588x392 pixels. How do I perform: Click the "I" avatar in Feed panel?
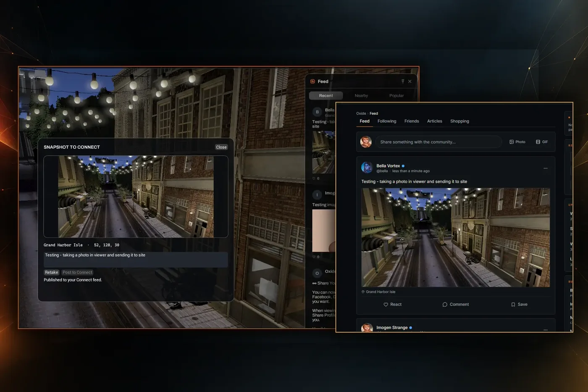pyautogui.click(x=317, y=195)
